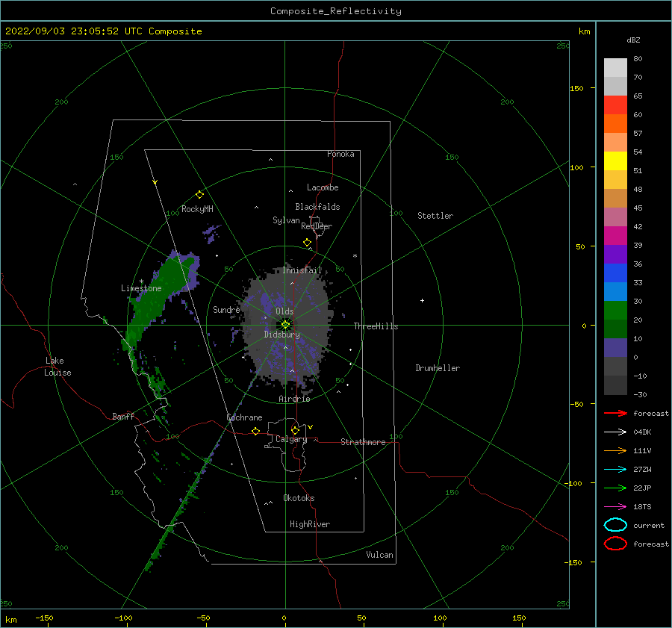The image size is (672, 628).
Task: Click the red forecast arrow legend icon
Action: (615, 413)
